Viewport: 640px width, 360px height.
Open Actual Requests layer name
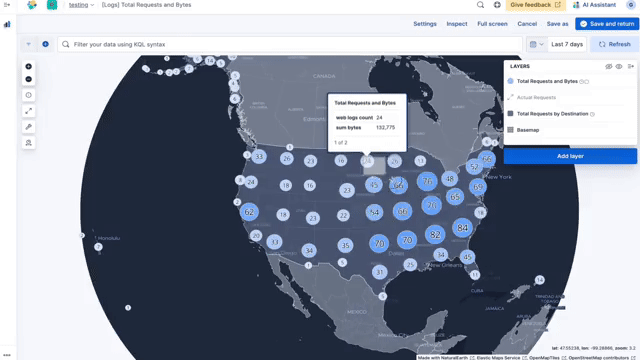pos(536,97)
